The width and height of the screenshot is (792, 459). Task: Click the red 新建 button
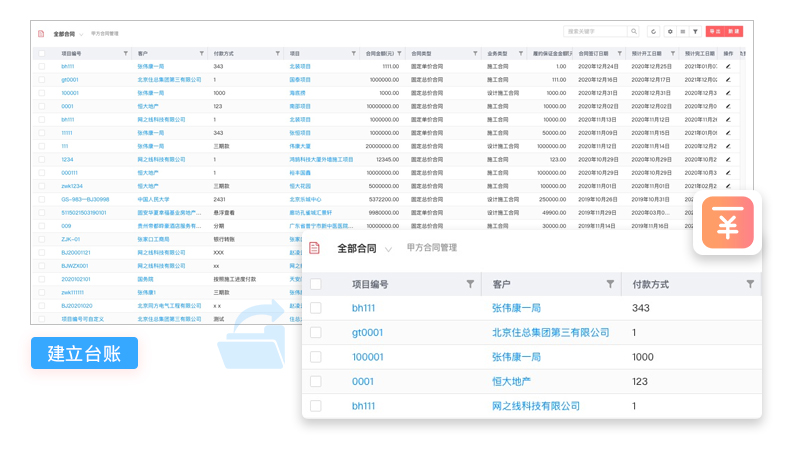[734, 32]
